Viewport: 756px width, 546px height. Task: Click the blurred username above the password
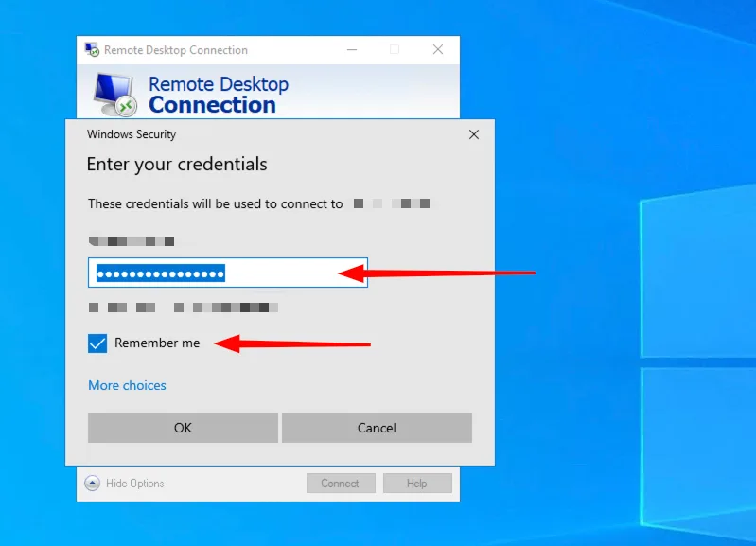[132, 241]
